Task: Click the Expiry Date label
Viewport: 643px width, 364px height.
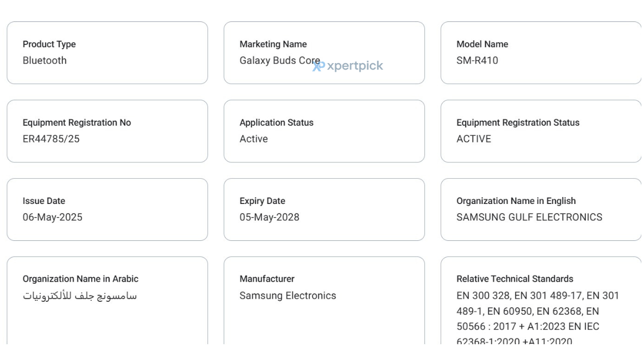Action: click(263, 201)
